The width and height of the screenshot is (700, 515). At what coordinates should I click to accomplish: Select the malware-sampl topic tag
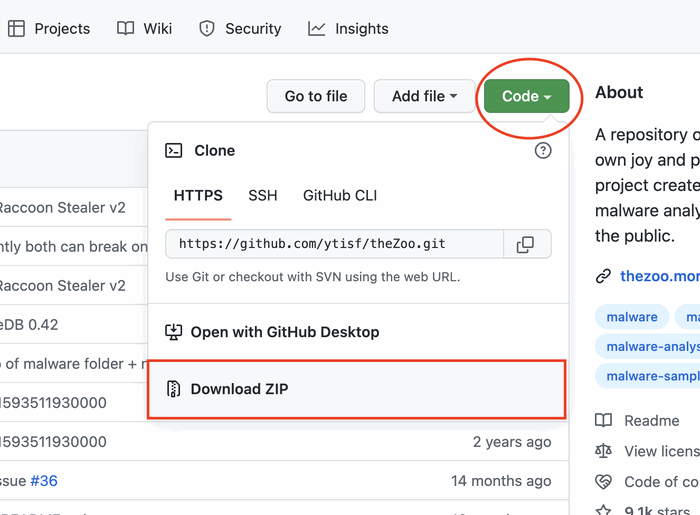647,376
